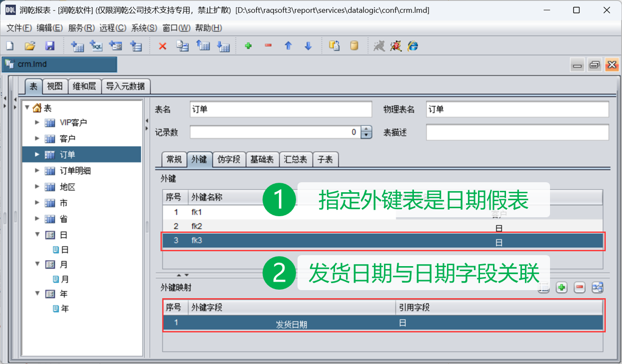Collapse the 年 table tree node
Viewport: 622px width, 364px height.
coord(37,294)
